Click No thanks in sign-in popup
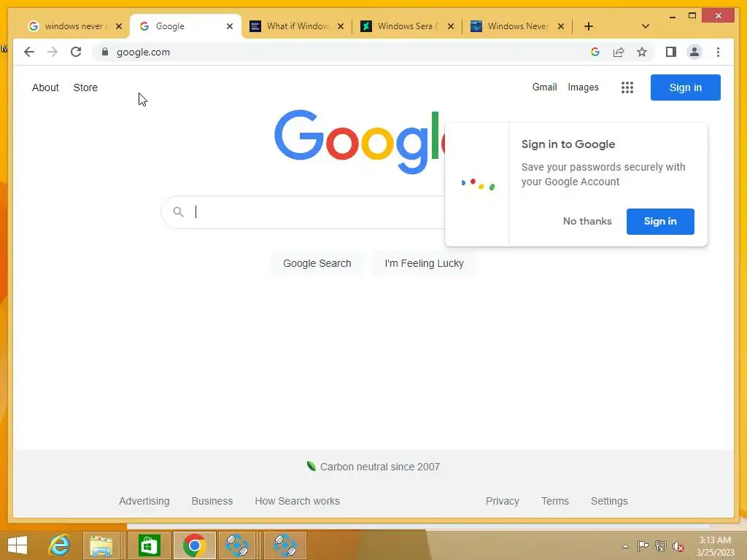 [x=587, y=221]
